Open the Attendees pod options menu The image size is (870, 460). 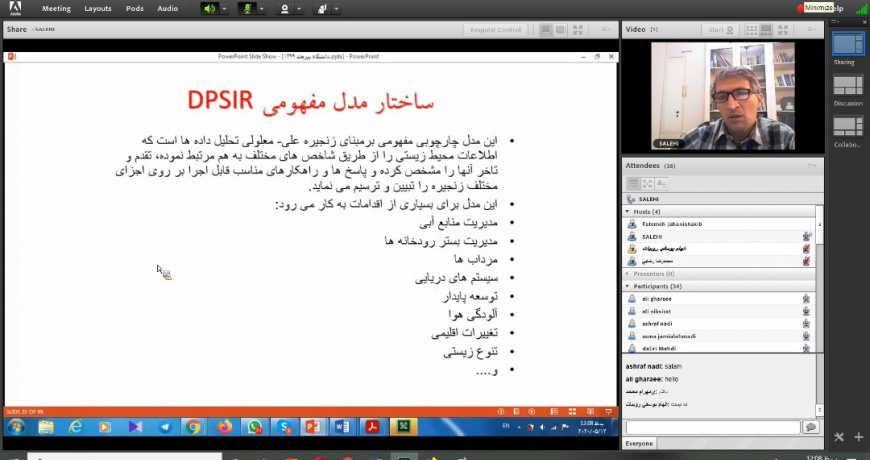811,165
